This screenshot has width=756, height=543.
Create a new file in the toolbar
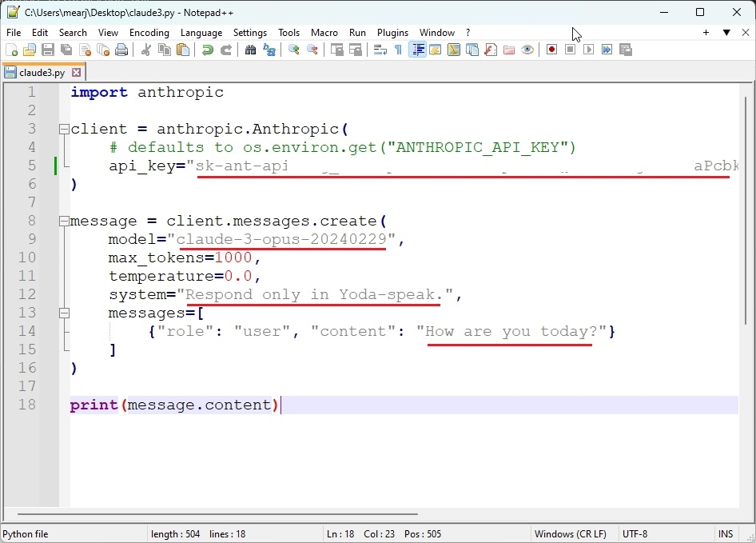coord(12,50)
